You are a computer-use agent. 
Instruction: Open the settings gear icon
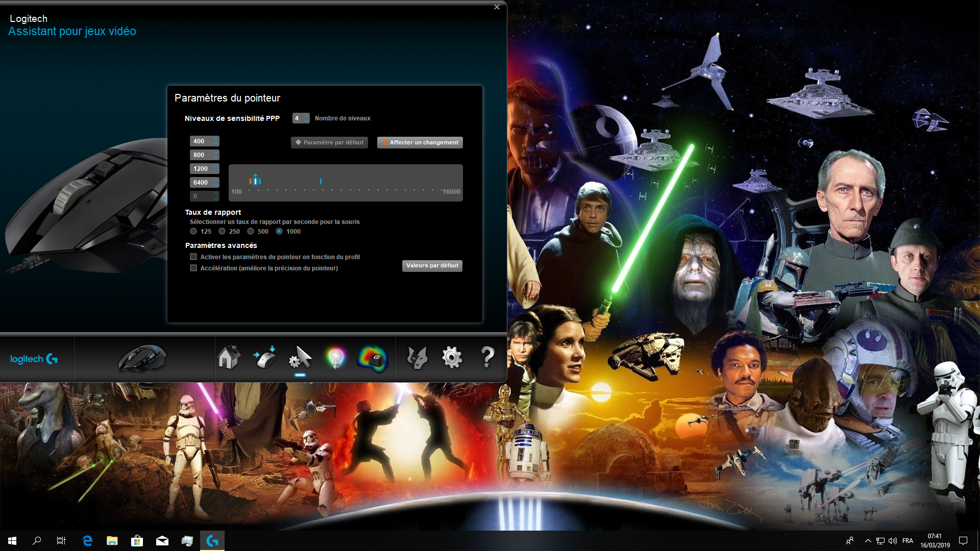coord(452,357)
